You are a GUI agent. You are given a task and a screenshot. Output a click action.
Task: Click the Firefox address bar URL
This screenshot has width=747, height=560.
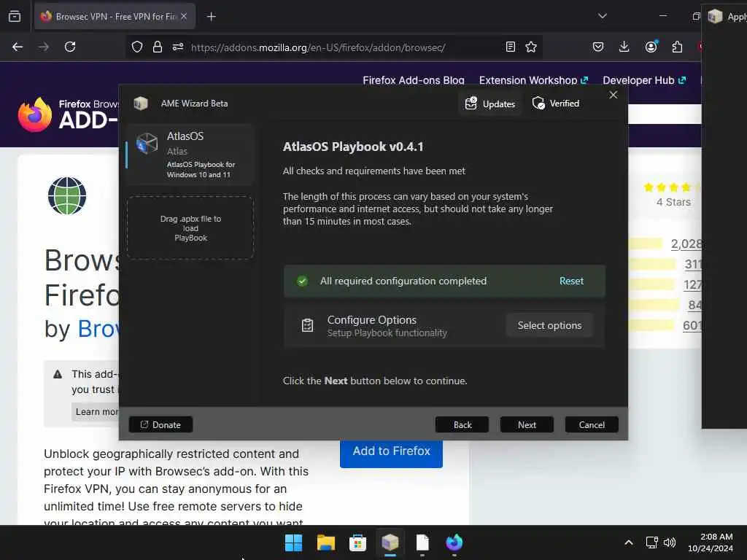[x=318, y=47]
